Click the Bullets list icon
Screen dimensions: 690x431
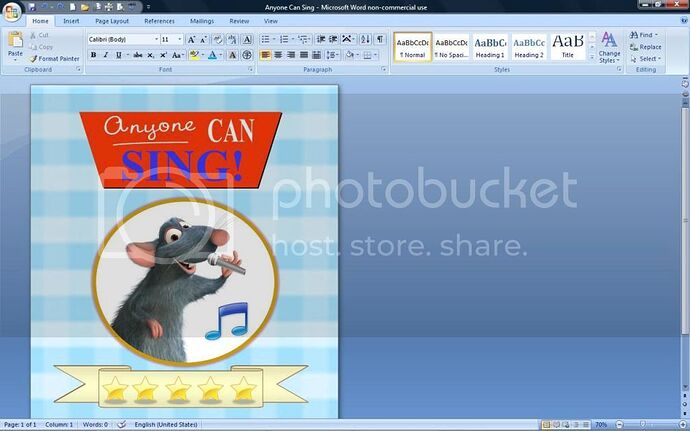(266, 39)
